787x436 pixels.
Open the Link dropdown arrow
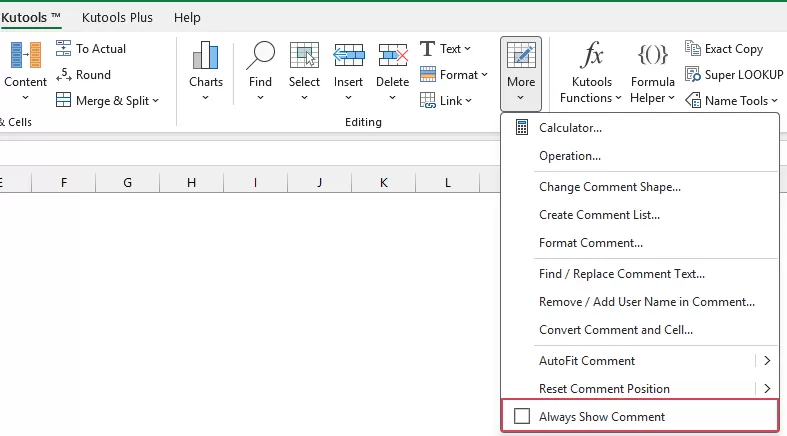point(468,101)
